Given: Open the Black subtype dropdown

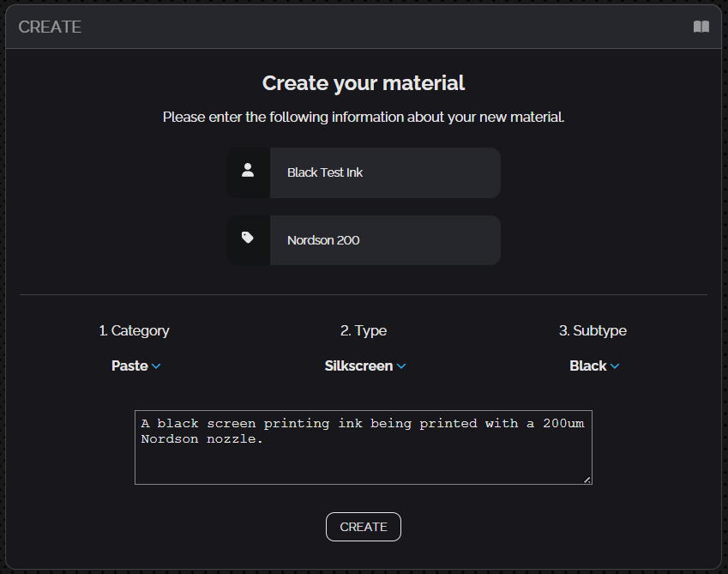Looking at the screenshot, I should (588, 366).
